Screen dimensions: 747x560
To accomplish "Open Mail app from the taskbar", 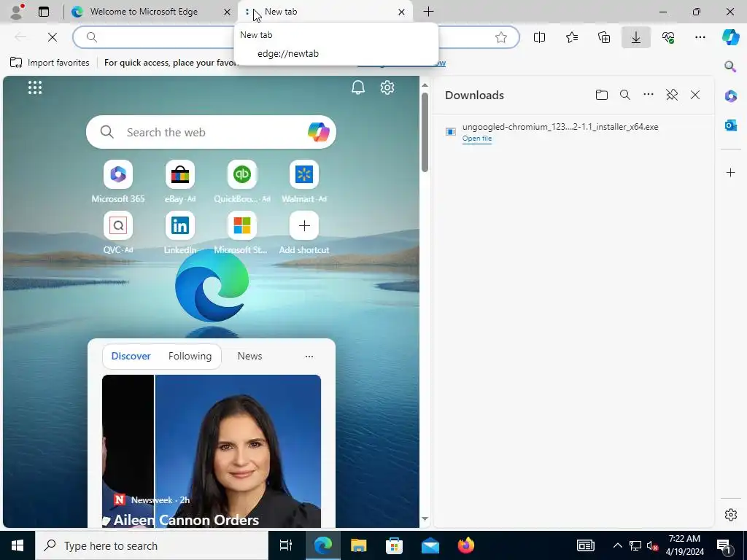I will pos(430,545).
